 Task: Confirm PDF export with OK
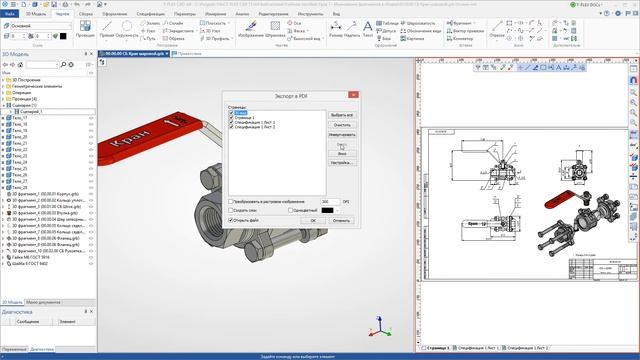[313, 220]
